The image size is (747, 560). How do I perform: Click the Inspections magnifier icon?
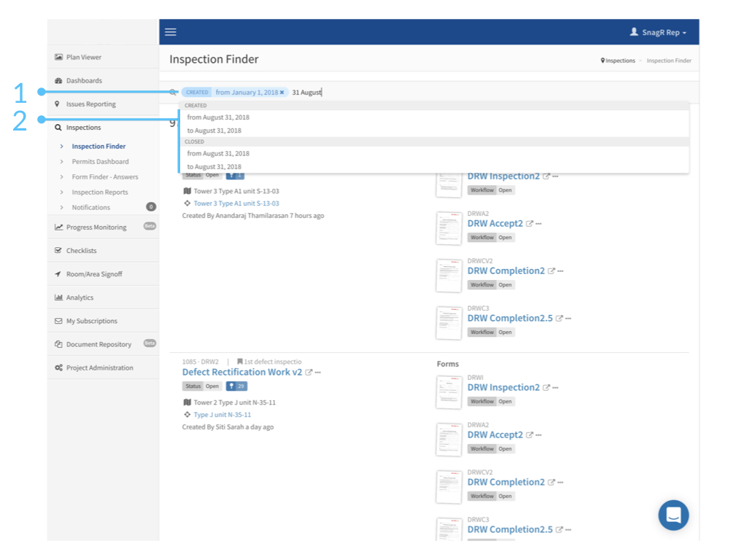(58, 128)
